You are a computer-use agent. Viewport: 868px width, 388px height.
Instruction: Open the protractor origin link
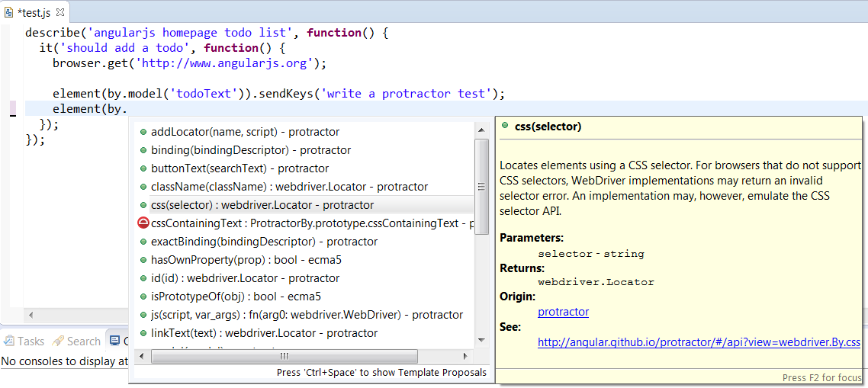[563, 312]
